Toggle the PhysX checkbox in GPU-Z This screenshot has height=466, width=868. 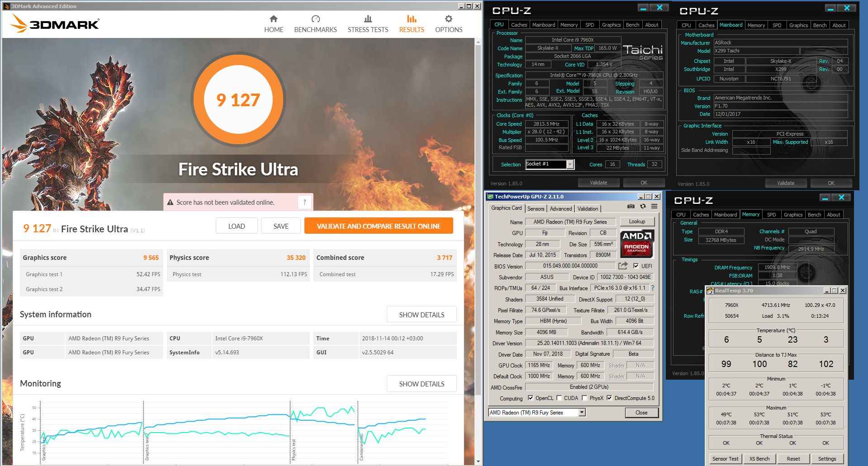pos(584,398)
